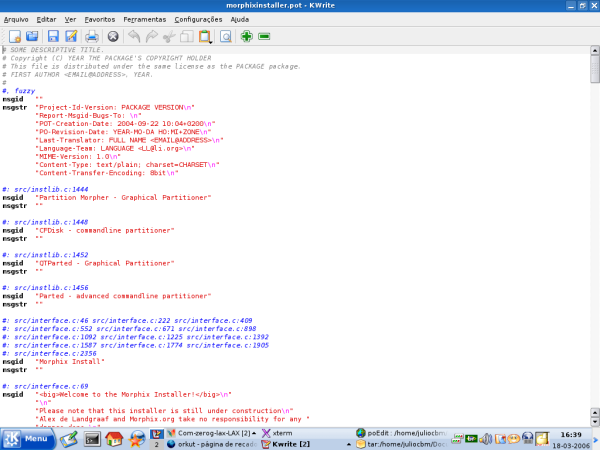Open the Ferramentas menu
The image size is (600, 450).
click(x=145, y=20)
